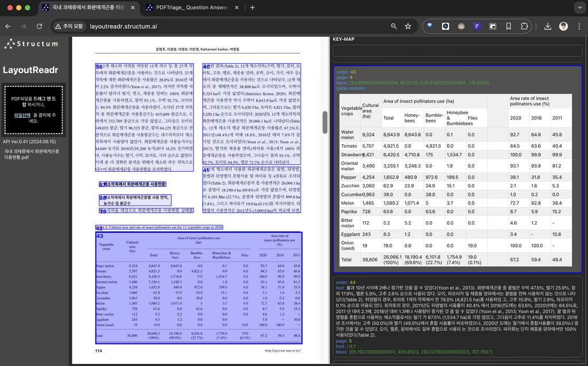This screenshot has height=366, width=588.
Task: Close the PDFTriage tab
Action: pos(237,7)
